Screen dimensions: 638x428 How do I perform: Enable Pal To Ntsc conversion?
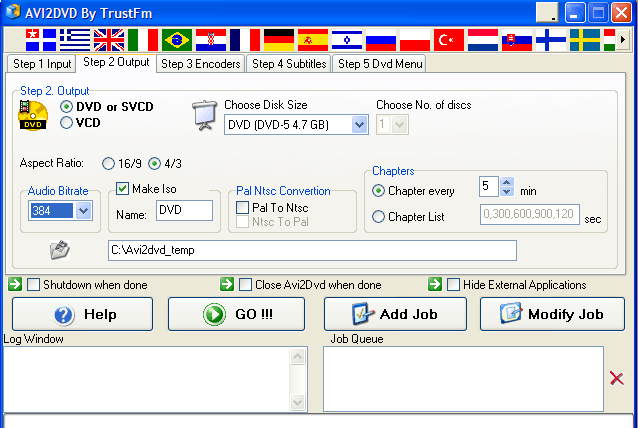click(243, 207)
